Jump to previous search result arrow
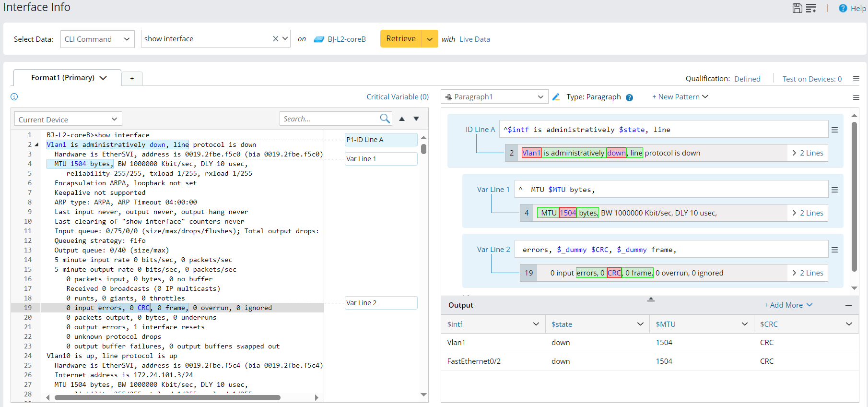 click(402, 119)
